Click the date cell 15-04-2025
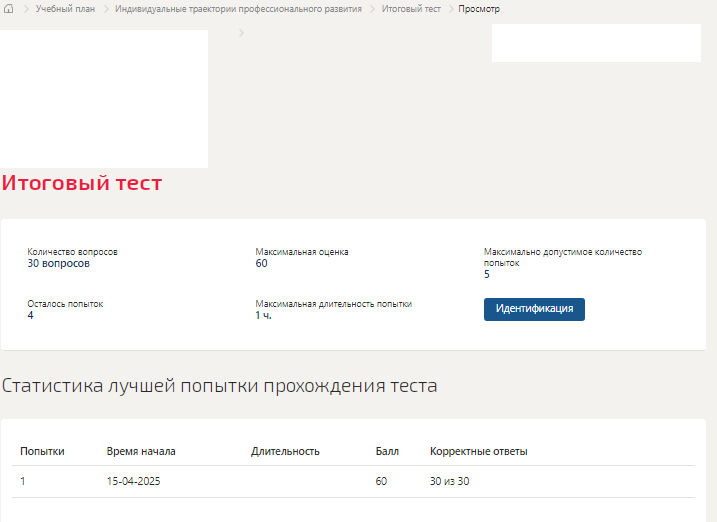The height and width of the screenshot is (522, 717). coord(134,481)
